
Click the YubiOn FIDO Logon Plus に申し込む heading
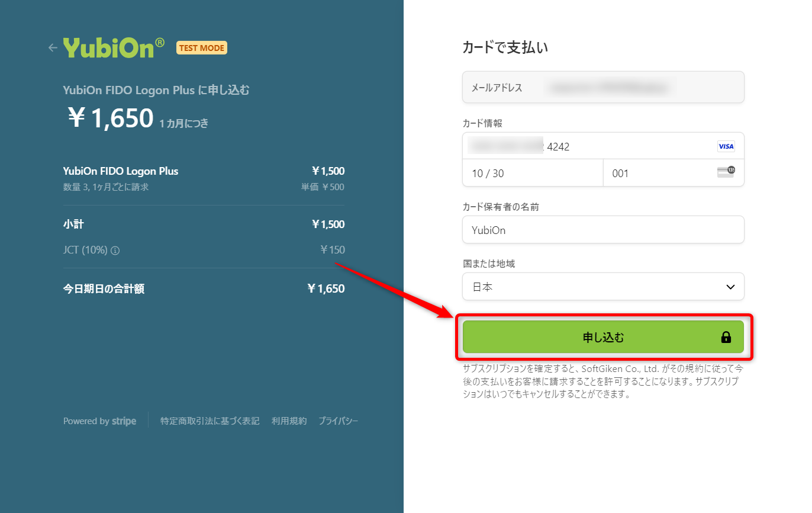coord(156,90)
